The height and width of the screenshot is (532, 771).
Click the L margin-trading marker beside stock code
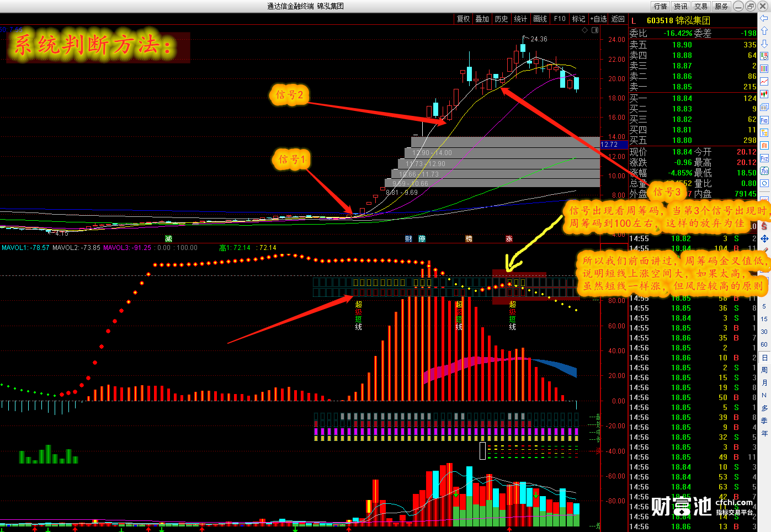tap(634, 20)
